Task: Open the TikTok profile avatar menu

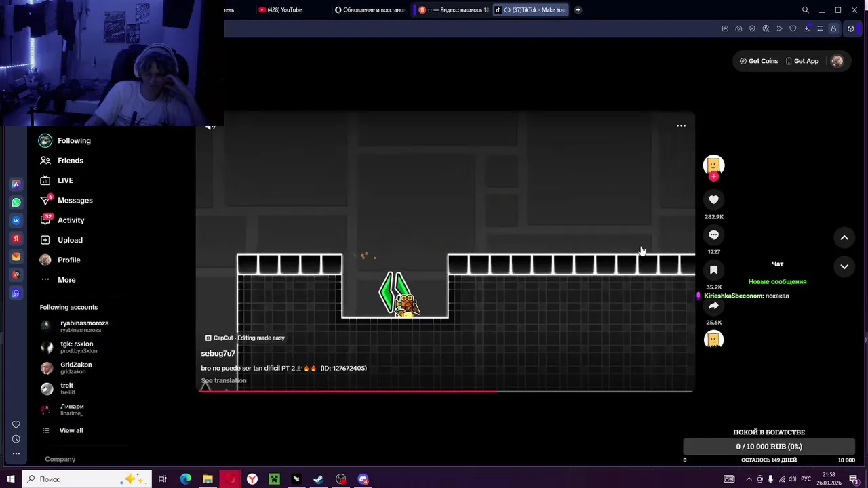Action: point(837,61)
